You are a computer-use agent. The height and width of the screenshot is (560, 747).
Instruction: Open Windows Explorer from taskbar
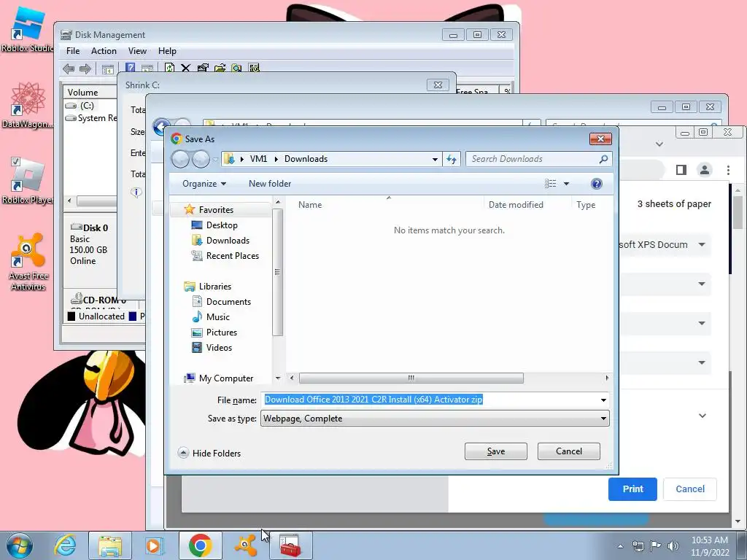110,545
